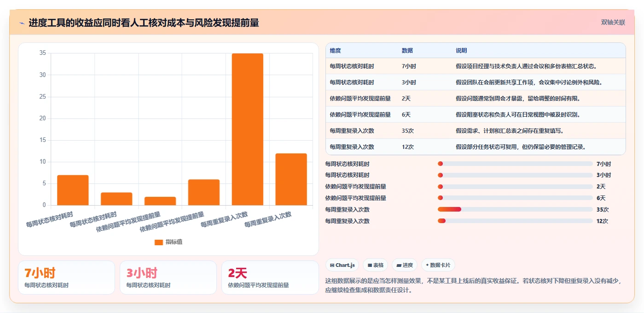
Task: Open the 3小时 每周状态核对耗时 data card
Action: [x=168, y=278]
